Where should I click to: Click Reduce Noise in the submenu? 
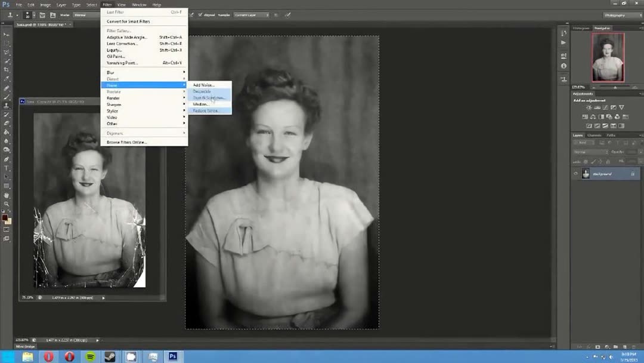206,111
